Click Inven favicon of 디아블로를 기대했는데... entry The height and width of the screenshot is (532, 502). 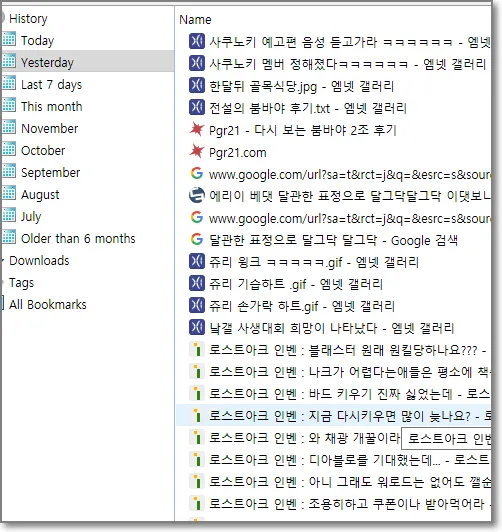point(197,460)
